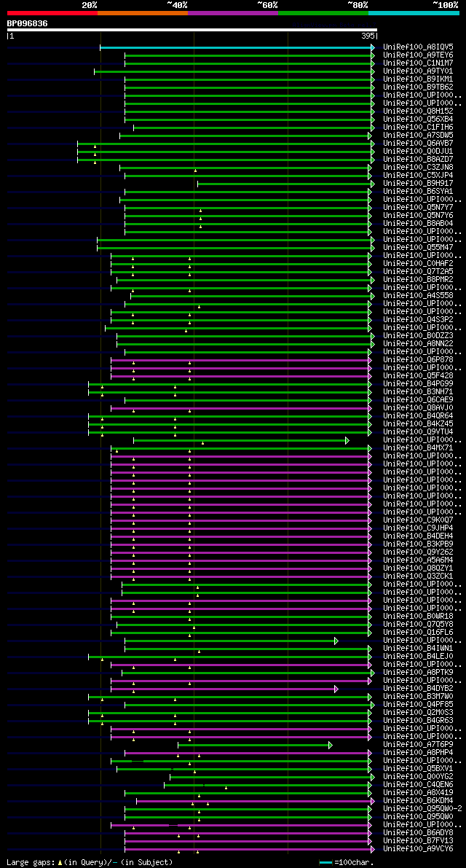Image resolution: width=466 pixels, height=868 pixels.
Task: Go to the UniRef100_C9JHP4 hit
Action: click(418, 528)
